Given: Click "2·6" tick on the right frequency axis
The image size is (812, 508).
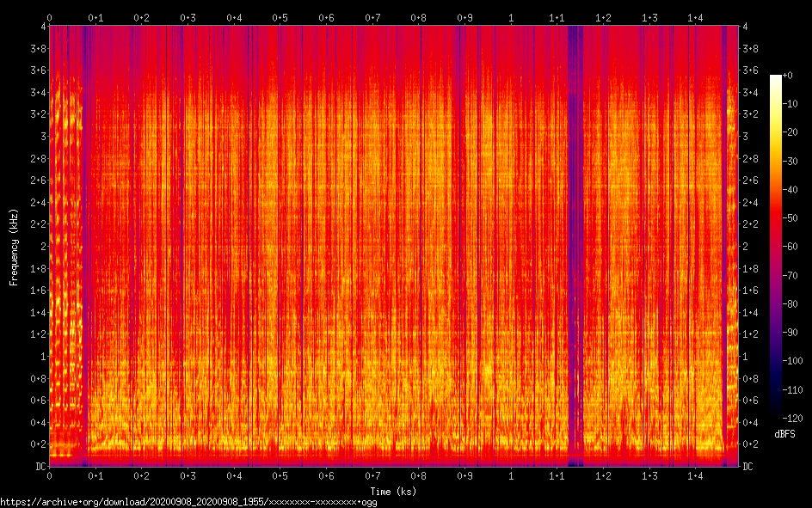Looking at the screenshot, I should tap(750, 181).
